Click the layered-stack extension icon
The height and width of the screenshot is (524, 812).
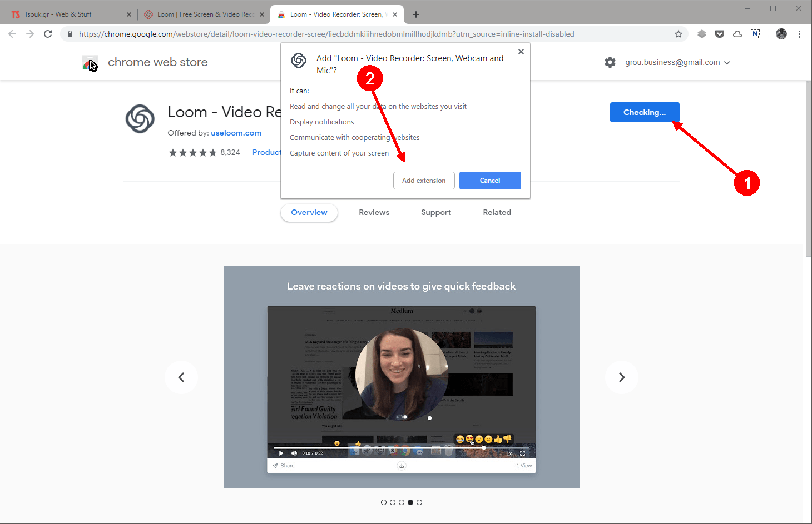(x=702, y=34)
